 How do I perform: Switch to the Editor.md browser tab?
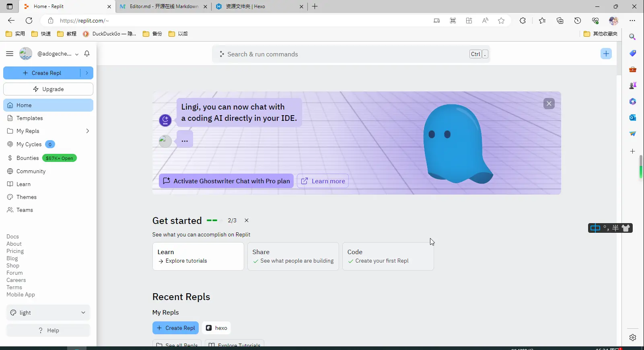pyautogui.click(x=163, y=6)
